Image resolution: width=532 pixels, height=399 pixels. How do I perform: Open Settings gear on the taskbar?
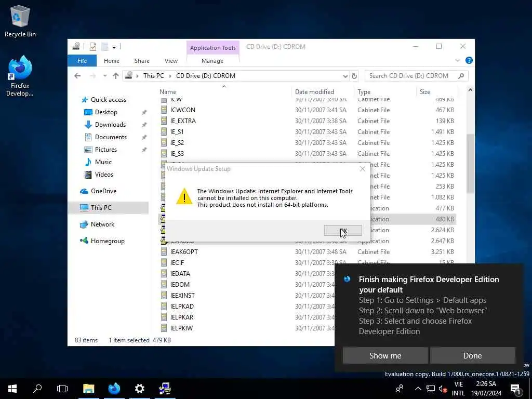(139, 389)
